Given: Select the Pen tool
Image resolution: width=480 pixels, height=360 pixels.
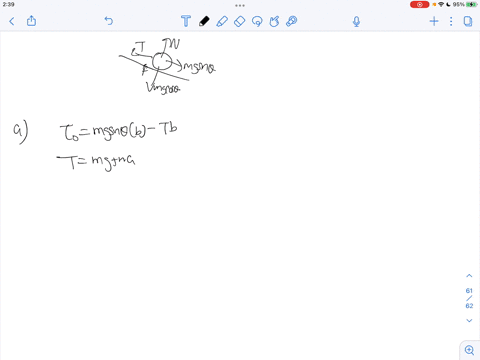Looking at the screenshot, I should point(204,21).
